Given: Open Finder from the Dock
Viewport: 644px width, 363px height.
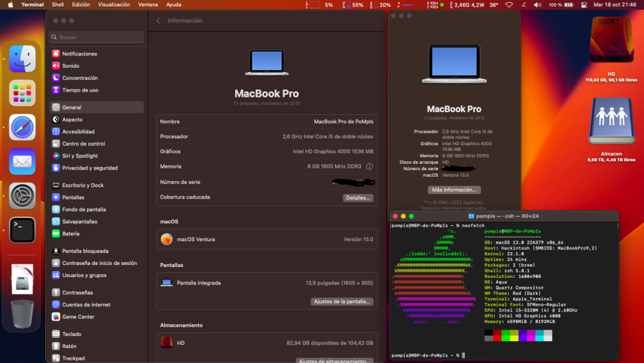Looking at the screenshot, I should click(22, 59).
